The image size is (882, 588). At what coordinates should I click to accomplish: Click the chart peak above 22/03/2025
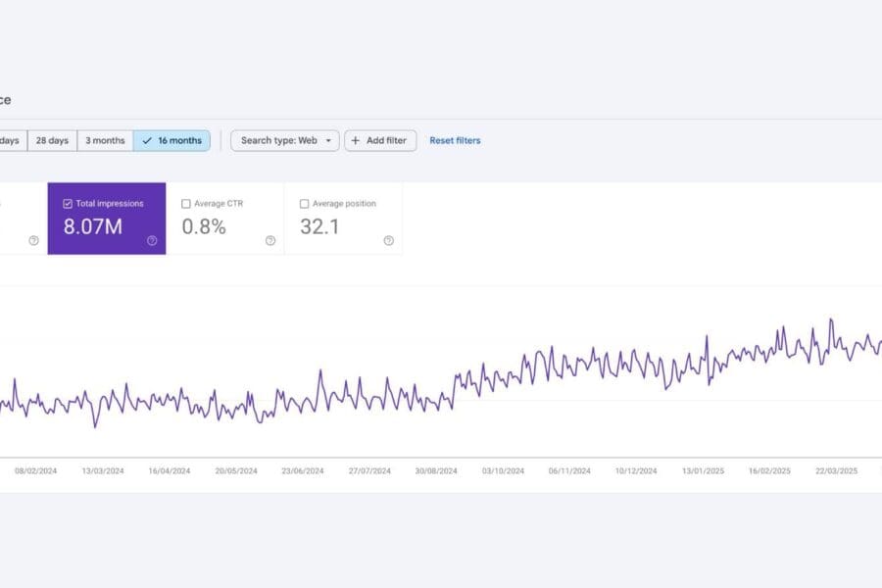(831, 320)
